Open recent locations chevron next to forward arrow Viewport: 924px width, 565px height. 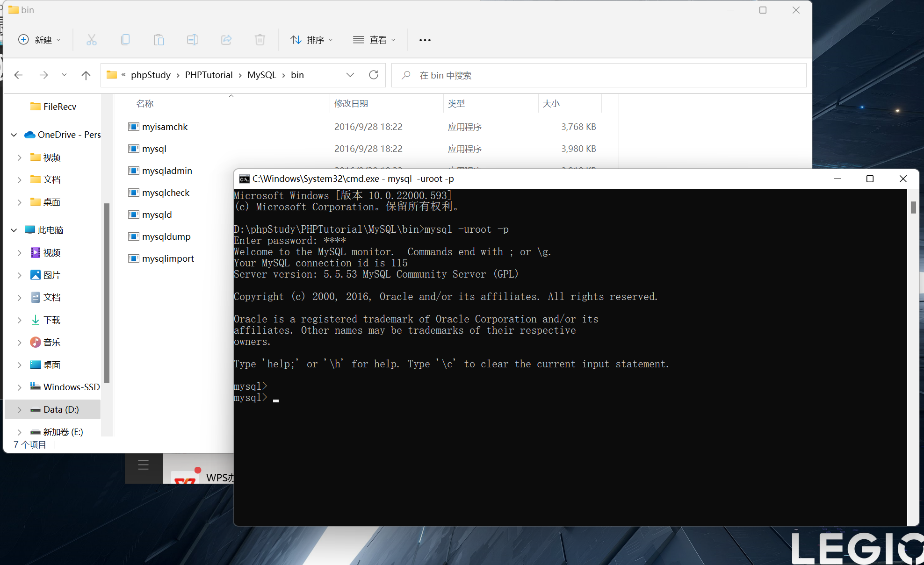(x=64, y=75)
